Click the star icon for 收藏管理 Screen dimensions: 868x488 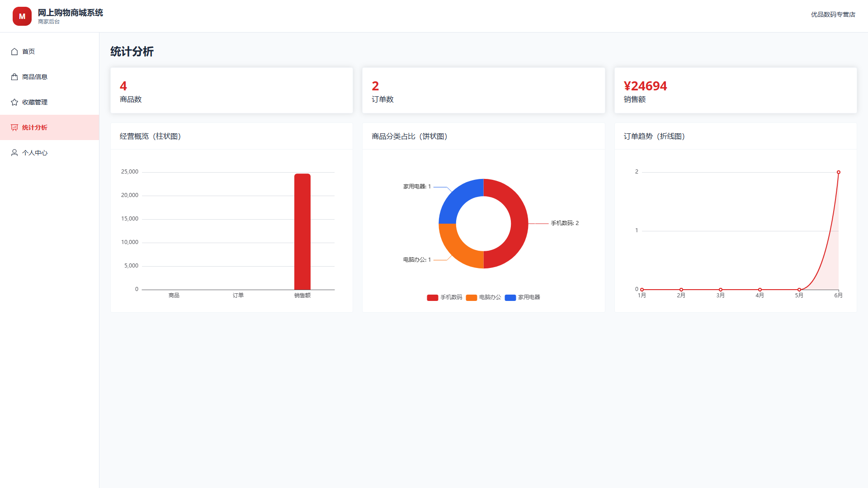14,102
